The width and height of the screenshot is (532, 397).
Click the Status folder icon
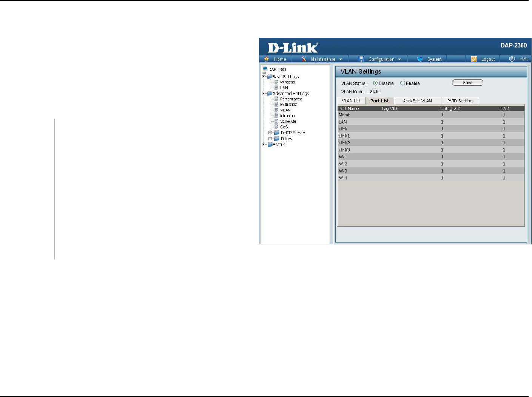[270, 145]
